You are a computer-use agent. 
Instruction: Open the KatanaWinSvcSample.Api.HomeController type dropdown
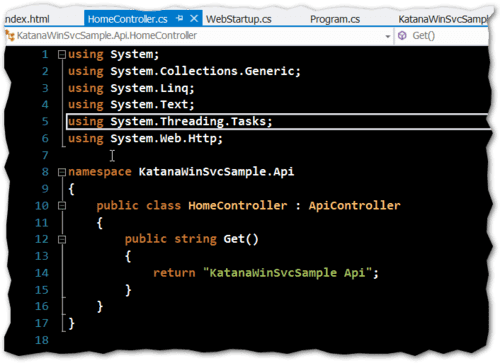point(387,36)
